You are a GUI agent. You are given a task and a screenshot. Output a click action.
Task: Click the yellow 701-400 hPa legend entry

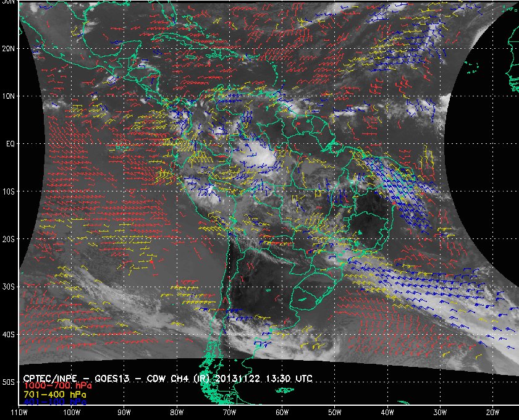point(55,395)
